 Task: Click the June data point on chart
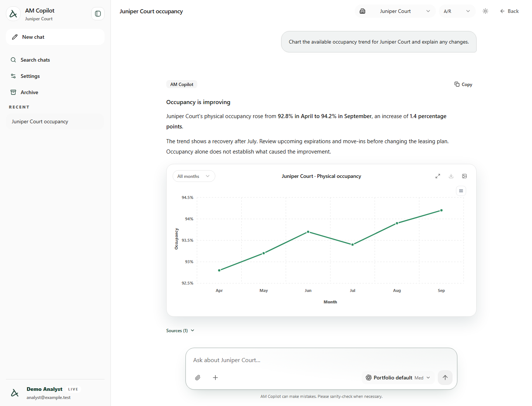(x=308, y=232)
